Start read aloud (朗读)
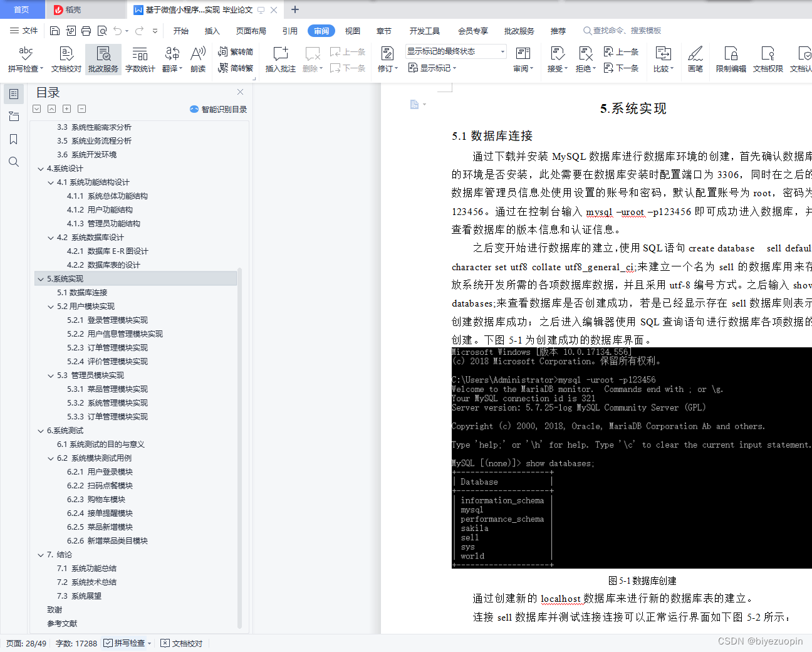The image size is (812, 652). (x=198, y=60)
